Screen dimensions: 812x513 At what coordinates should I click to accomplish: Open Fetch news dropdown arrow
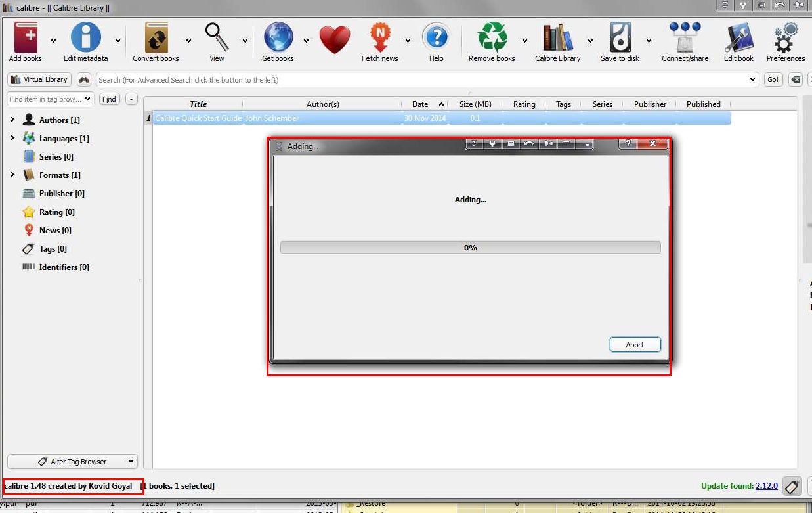408,41
